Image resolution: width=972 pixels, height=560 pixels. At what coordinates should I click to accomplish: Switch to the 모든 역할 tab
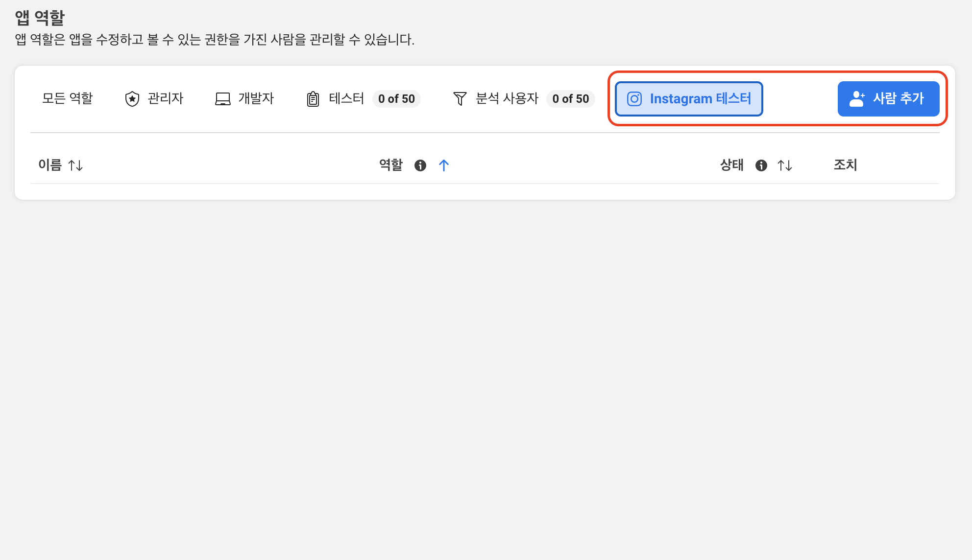[68, 98]
